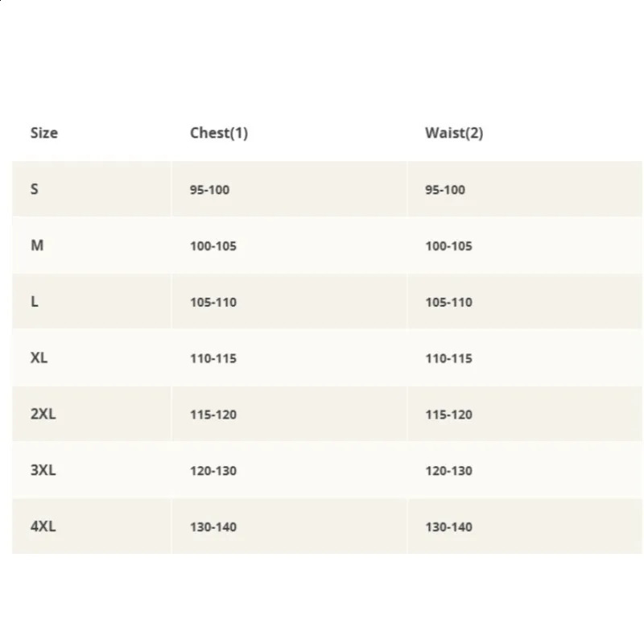Click the Chest(1) column header
644x644 pixels.
pyautogui.click(x=219, y=133)
